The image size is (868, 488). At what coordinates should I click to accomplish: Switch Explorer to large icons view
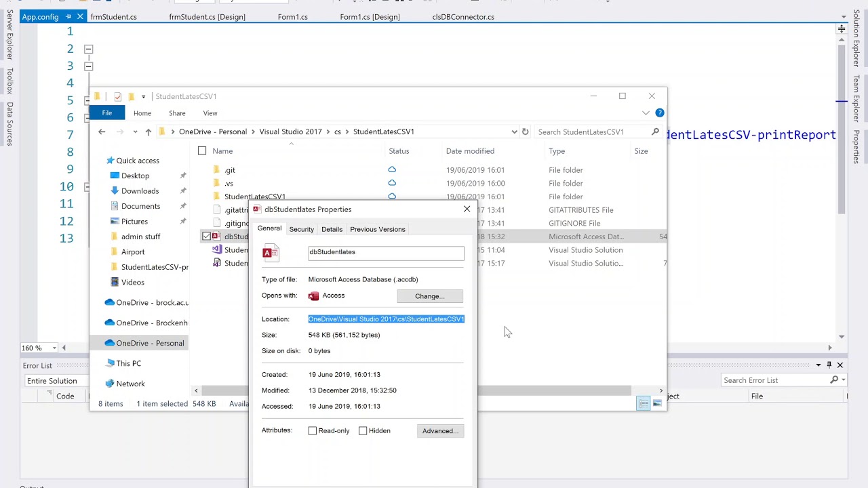point(657,404)
